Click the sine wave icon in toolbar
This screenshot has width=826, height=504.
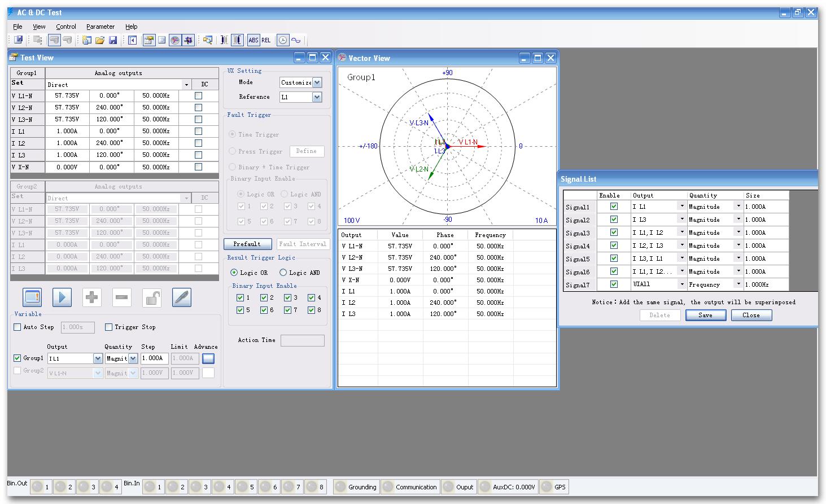[296, 40]
